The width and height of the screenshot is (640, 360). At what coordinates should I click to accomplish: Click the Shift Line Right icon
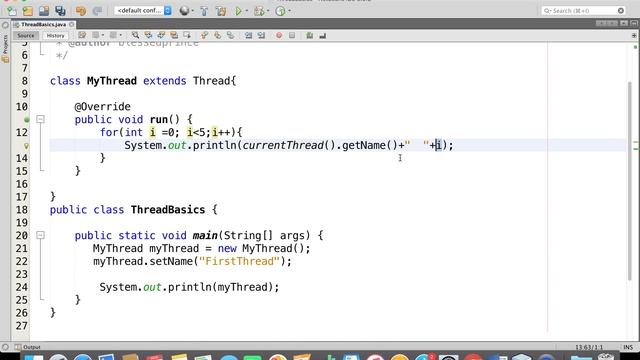261,36
